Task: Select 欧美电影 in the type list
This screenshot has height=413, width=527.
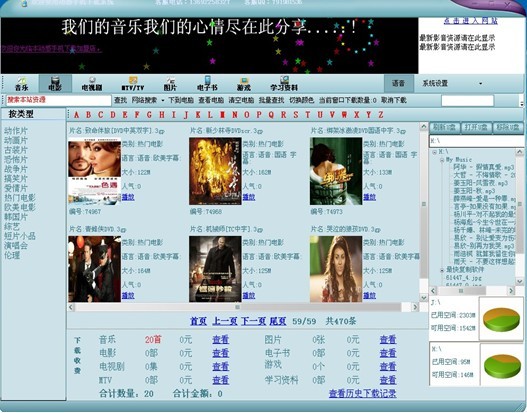Action: tap(19, 207)
